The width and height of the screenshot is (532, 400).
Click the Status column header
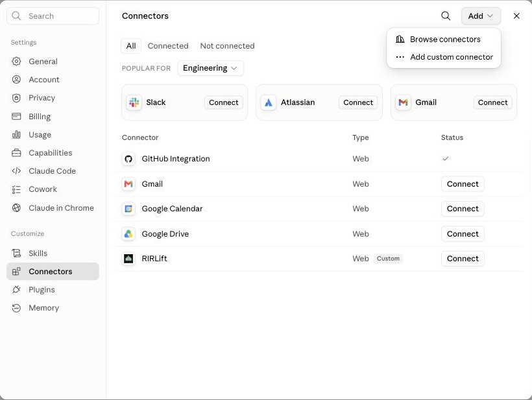[x=452, y=137]
